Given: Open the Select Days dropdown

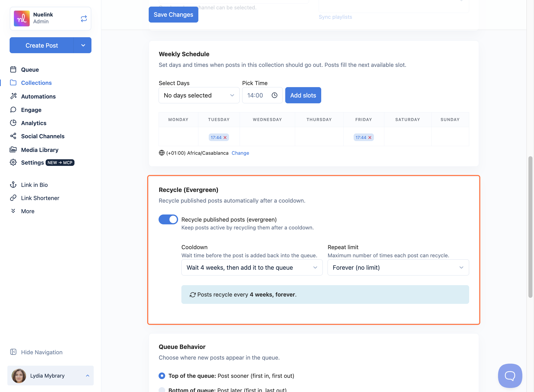Looking at the screenshot, I should (199, 95).
